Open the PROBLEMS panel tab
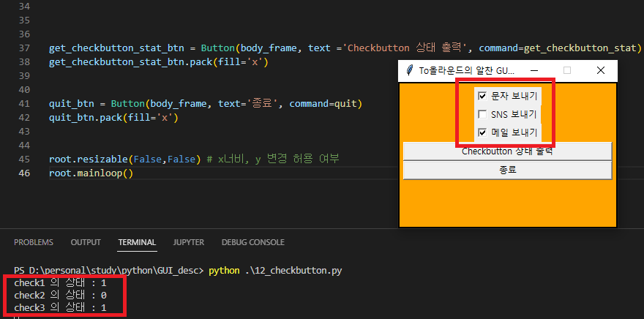Screen dimensions: 644x319 point(34,242)
